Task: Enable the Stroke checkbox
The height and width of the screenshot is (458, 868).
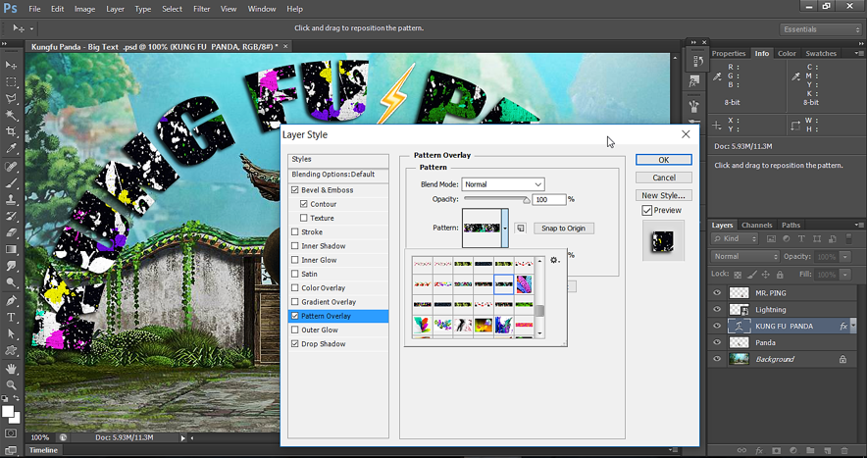Action: tap(295, 232)
